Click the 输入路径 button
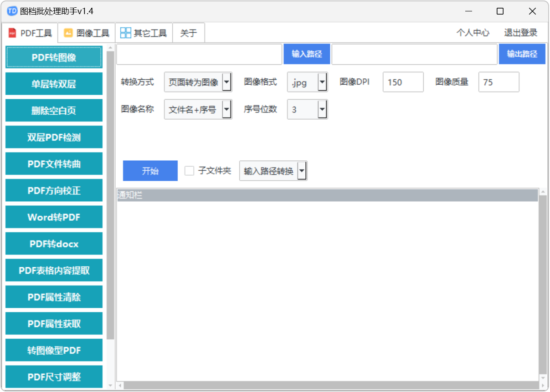550x392 pixels. click(x=307, y=54)
